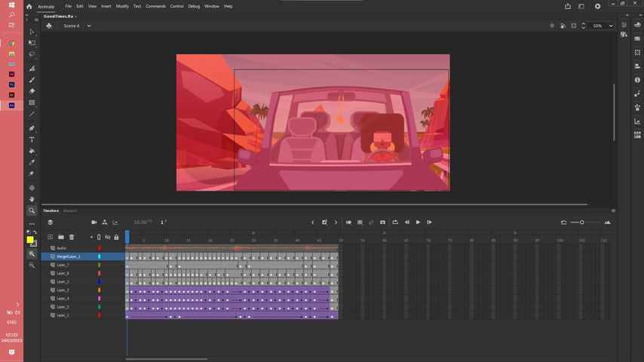
Task: Toggle lock all layers padlock icon
Action: pyautogui.click(x=116, y=237)
